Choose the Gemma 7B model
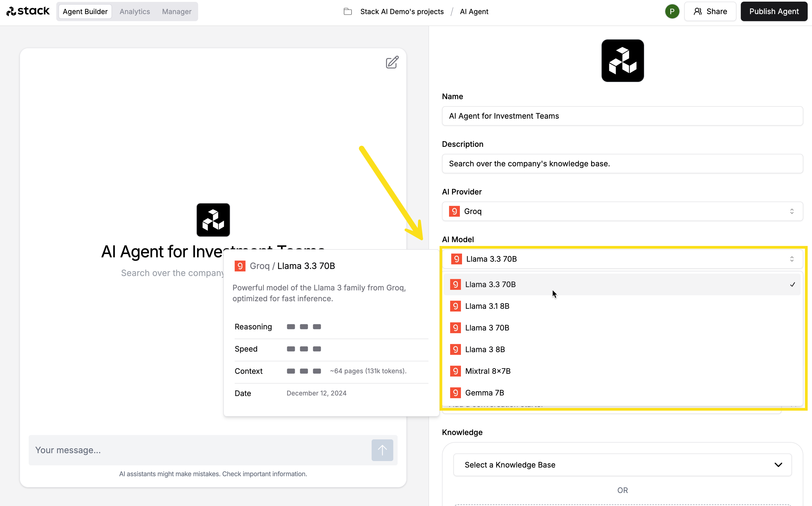812x506 pixels. pos(622,393)
